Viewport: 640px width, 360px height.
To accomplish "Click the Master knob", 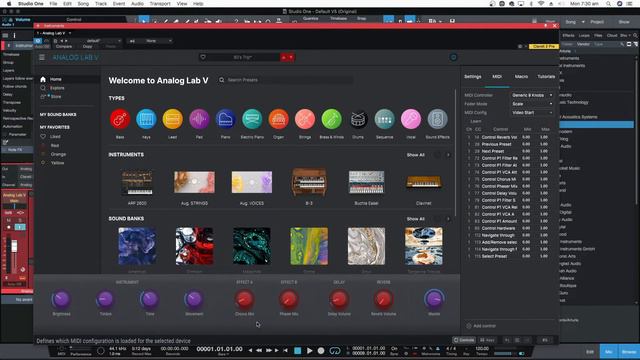I will 434,300.
